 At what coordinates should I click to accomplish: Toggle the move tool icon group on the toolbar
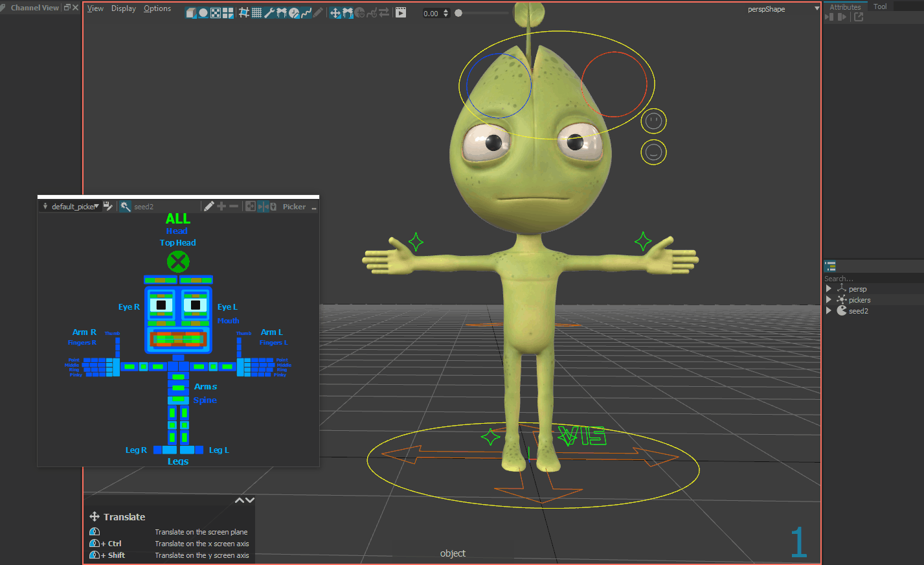[335, 12]
